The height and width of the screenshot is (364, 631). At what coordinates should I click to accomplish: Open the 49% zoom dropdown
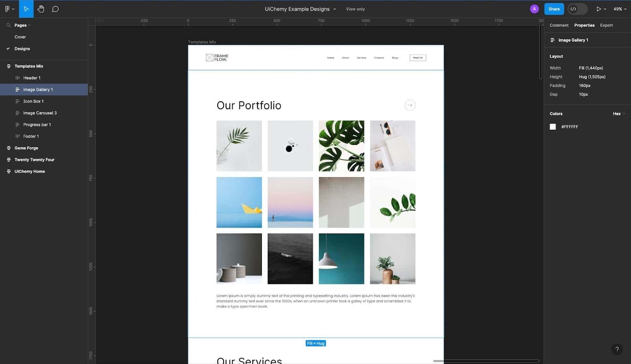(620, 9)
